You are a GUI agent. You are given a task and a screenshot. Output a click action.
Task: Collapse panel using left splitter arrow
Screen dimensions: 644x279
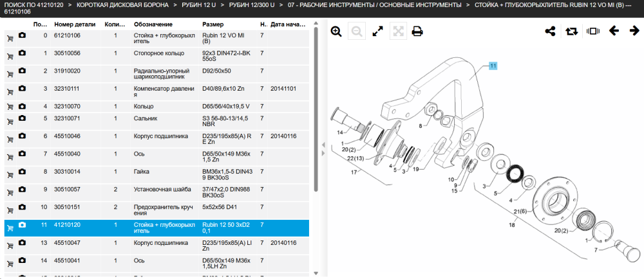click(323, 145)
